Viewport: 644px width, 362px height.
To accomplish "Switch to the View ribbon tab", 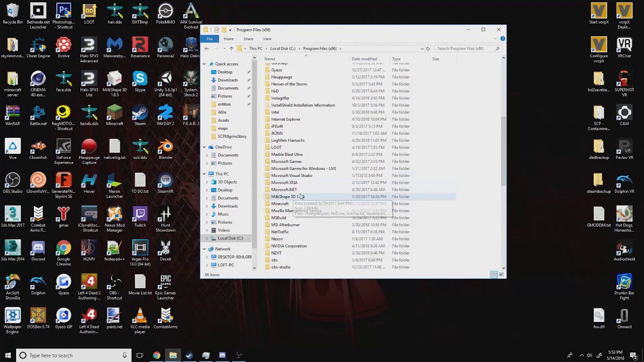I will click(267, 39).
